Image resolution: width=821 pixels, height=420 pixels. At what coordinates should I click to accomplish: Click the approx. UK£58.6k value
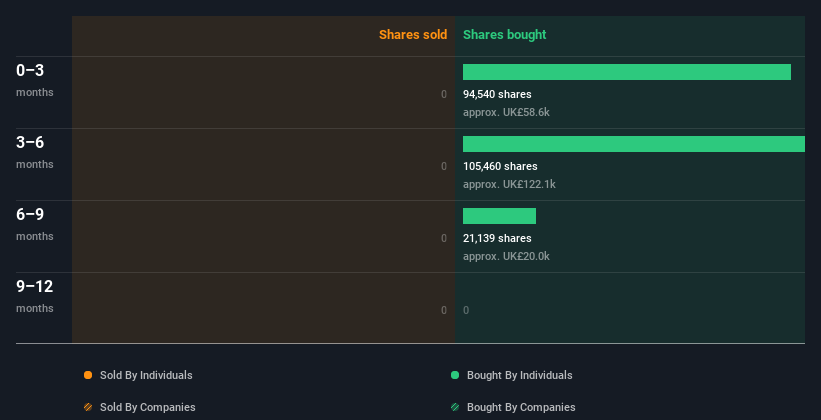pos(506,112)
